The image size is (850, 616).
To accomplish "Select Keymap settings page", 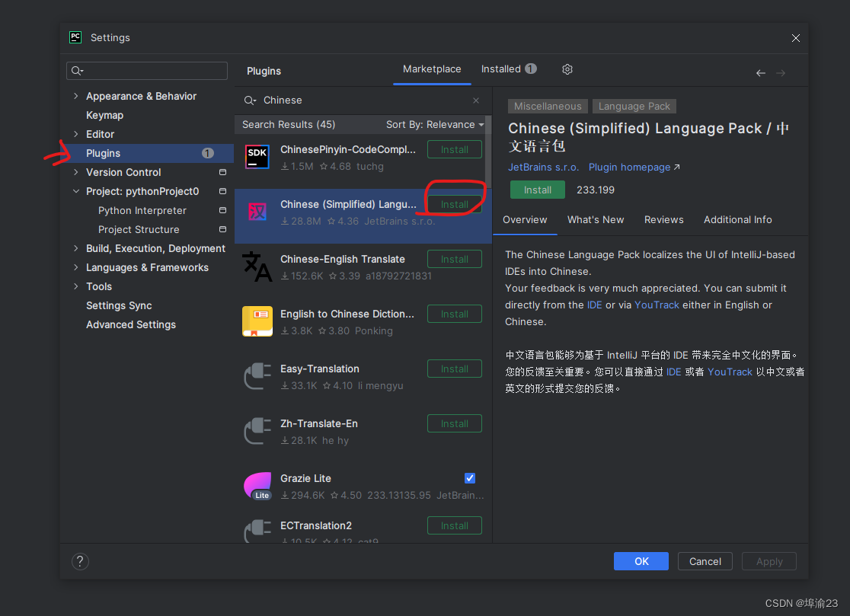I will click(104, 116).
